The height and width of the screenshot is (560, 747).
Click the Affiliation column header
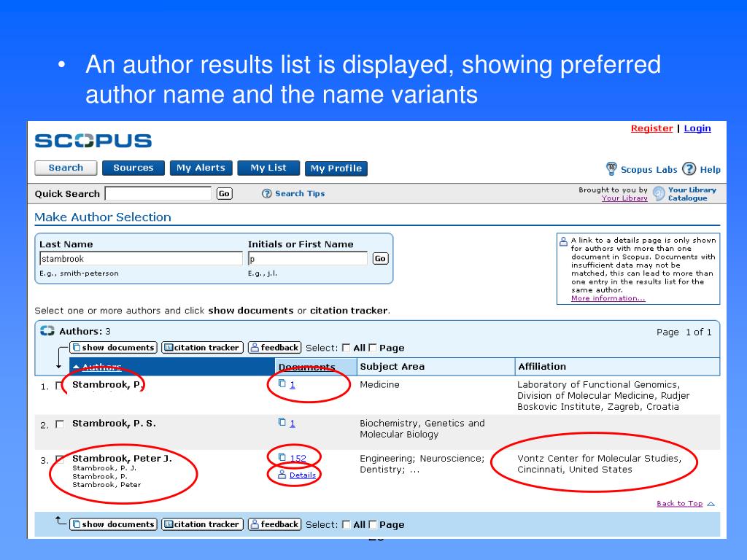tap(617, 367)
